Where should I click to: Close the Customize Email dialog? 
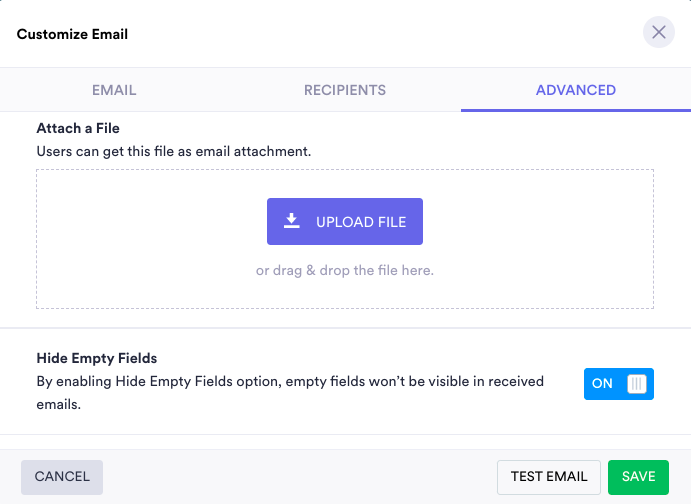[658, 33]
